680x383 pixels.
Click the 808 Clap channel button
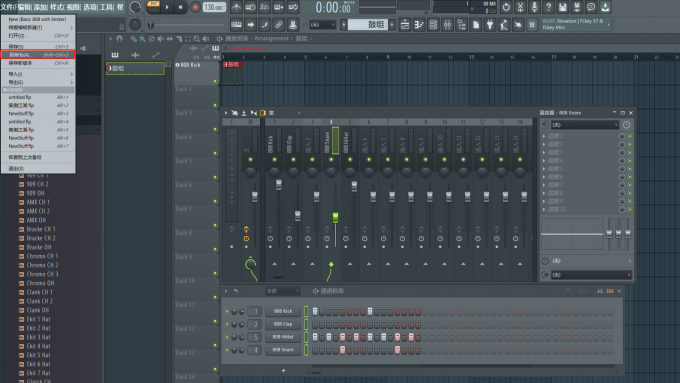[x=283, y=324]
